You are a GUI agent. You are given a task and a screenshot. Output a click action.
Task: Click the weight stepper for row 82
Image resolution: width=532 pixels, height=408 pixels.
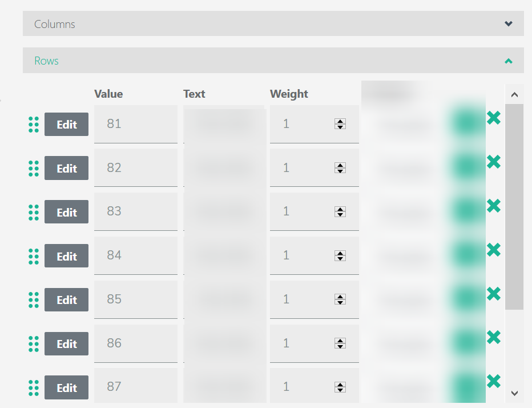pos(340,168)
